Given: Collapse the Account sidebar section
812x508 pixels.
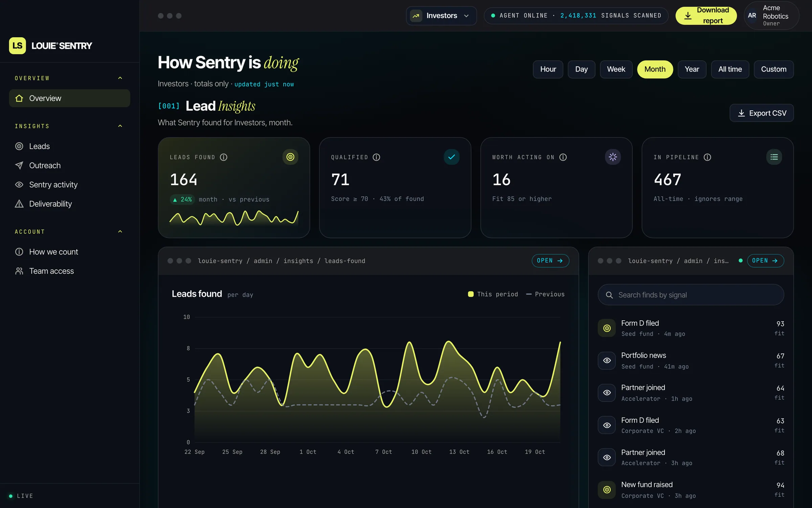Looking at the screenshot, I should click(120, 232).
